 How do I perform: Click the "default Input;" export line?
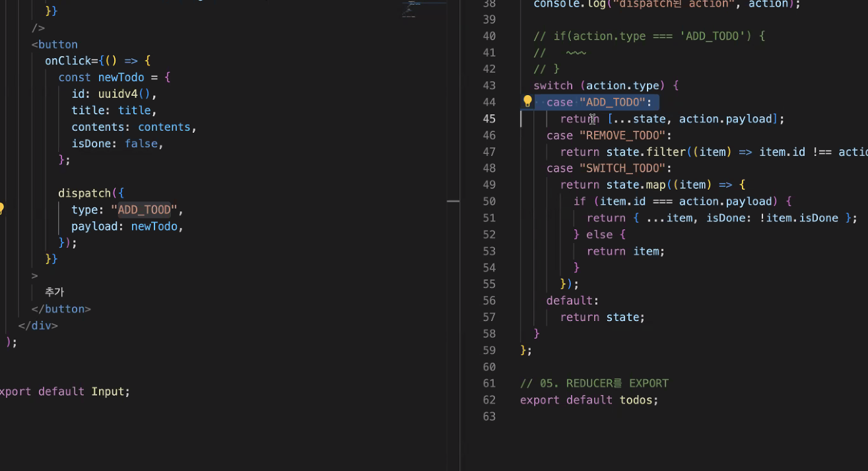[x=84, y=391]
